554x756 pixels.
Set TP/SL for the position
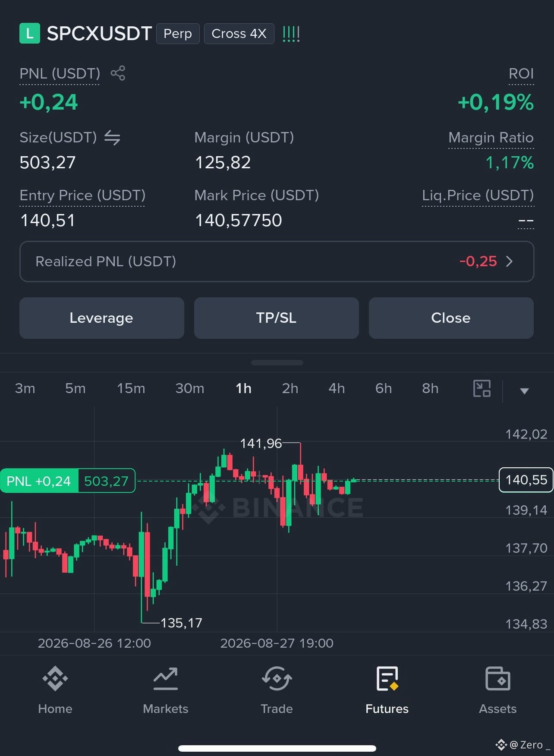tap(277, 318)
